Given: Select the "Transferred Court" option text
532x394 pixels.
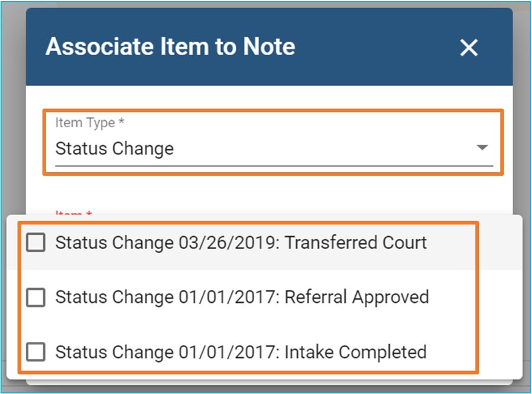Looking at the screenshot, I should click(356, 243).
